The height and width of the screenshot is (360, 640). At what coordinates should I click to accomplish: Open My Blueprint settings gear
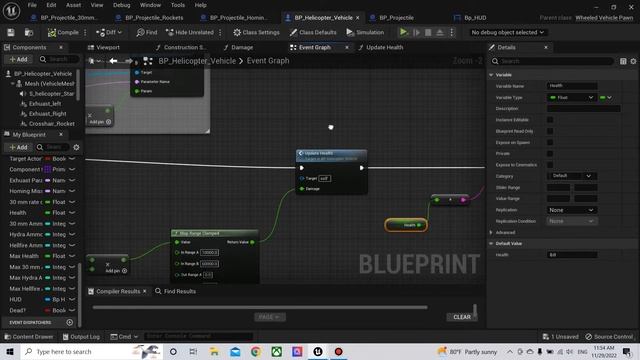click(76, 147)
